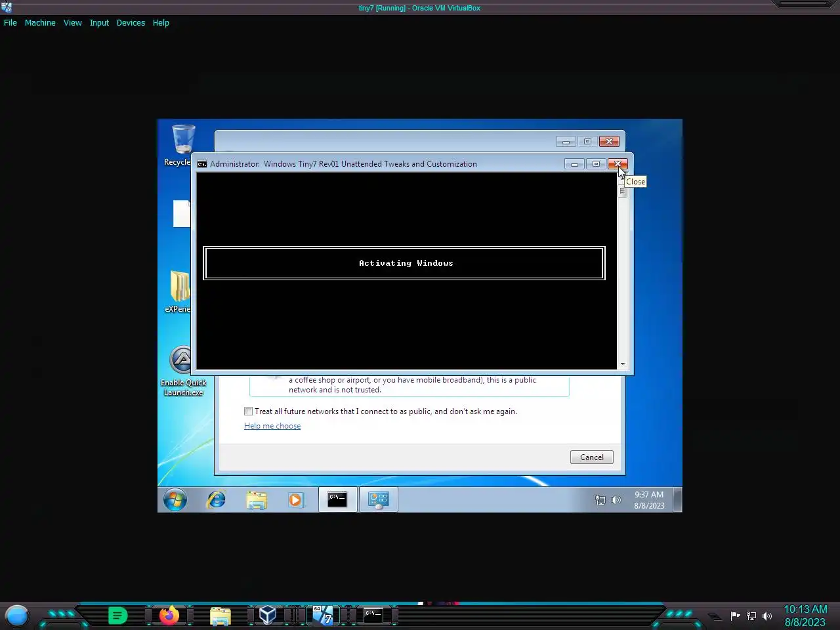Open VirtualBox Manager in host taskbar
This screenshot has width=840, height=630.
pyautogui.click(x=267, y=616)
